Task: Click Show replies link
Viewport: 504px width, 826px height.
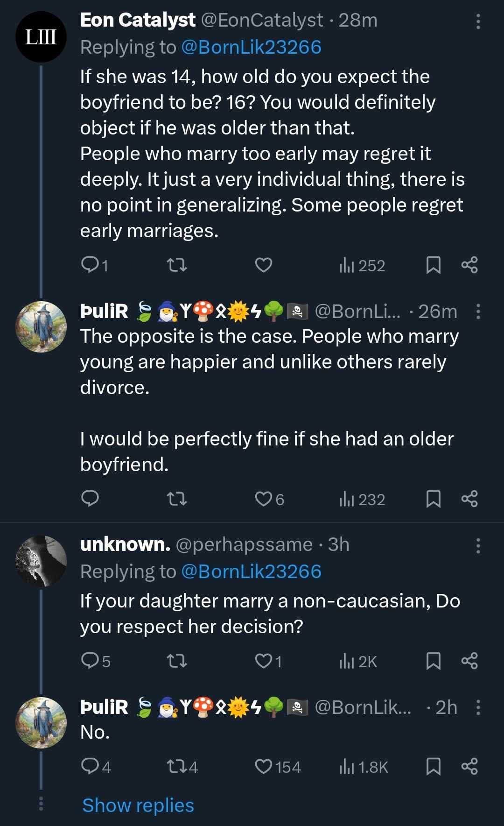Action: (x=138, y=805)
